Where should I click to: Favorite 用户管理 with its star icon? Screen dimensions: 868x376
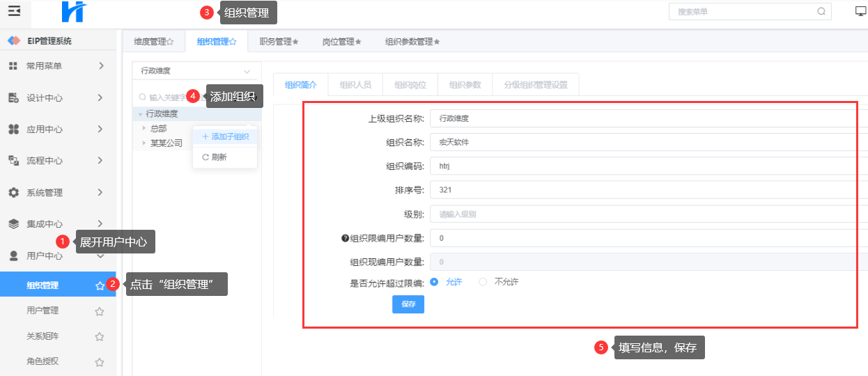pyautogui.click(x=100, y=311)
